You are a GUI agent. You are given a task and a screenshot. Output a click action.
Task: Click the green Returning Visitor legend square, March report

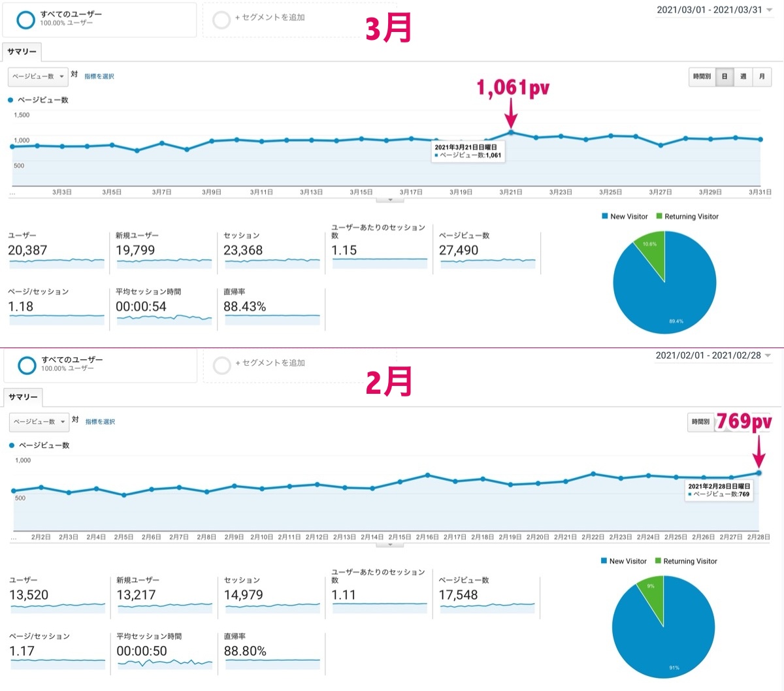coord(659,216)
